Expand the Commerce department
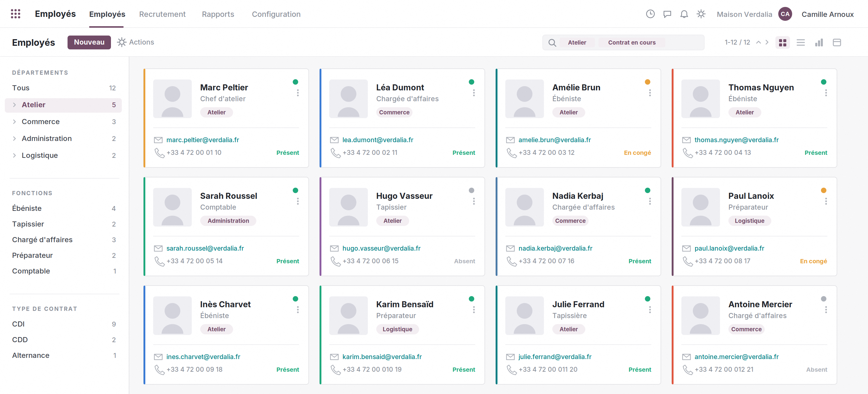The height and width of the screenshot is (394, 868). pyautogui.click(x=14, y=122)
